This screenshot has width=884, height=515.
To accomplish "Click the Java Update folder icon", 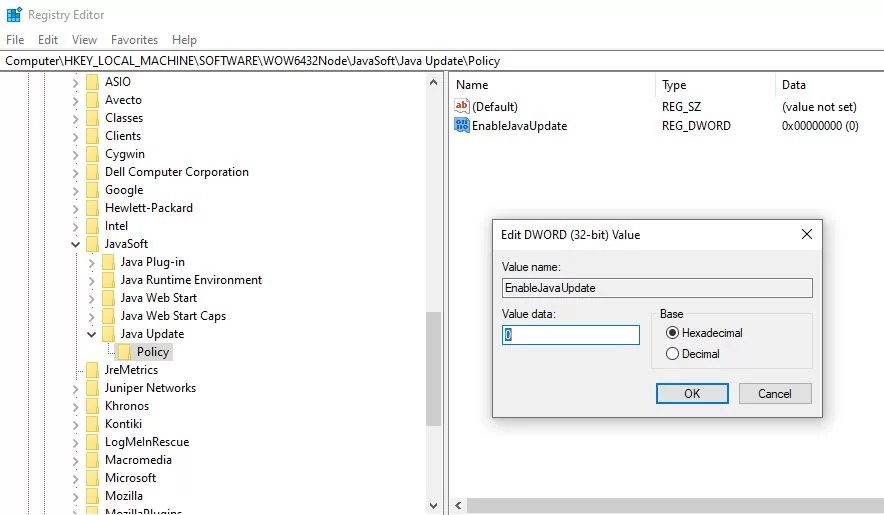I will [108, 334].
